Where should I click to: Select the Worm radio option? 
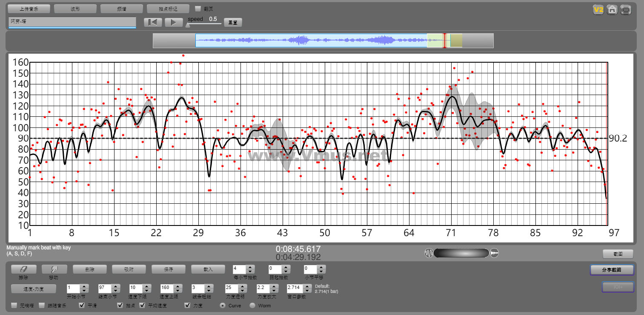[252, 306]
